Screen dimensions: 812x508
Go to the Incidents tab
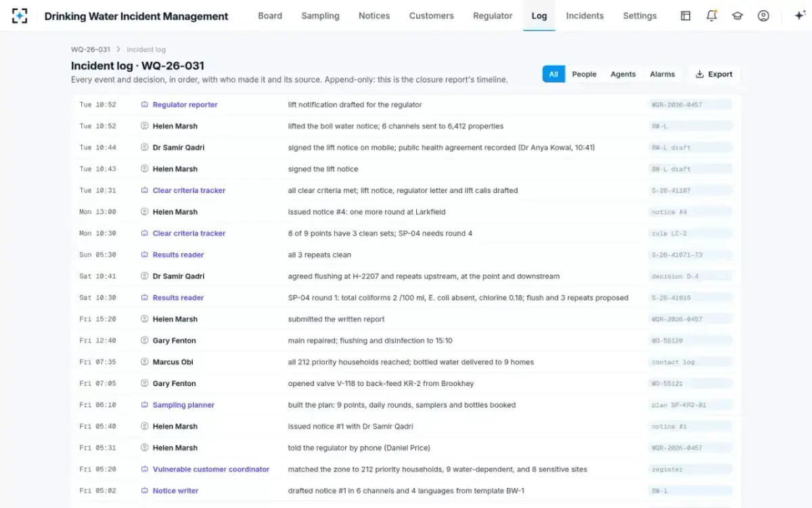pyautogui.click(x=585, y=16)
